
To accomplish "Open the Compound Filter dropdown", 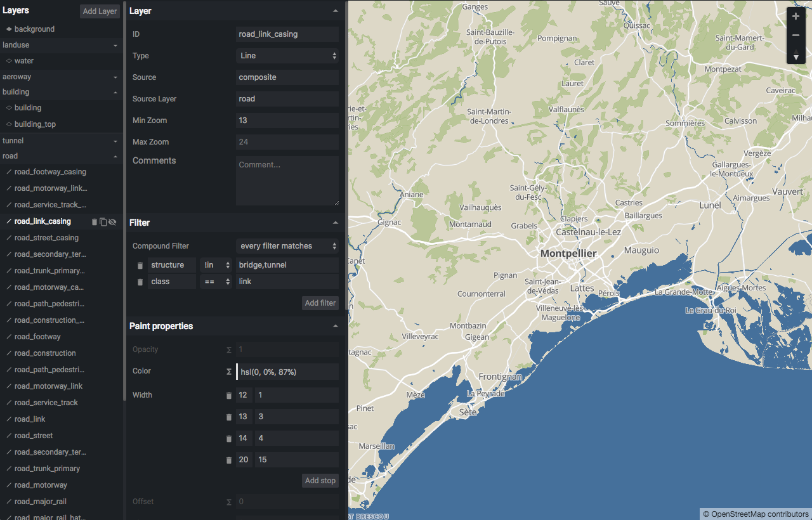I will coord(287,245).
